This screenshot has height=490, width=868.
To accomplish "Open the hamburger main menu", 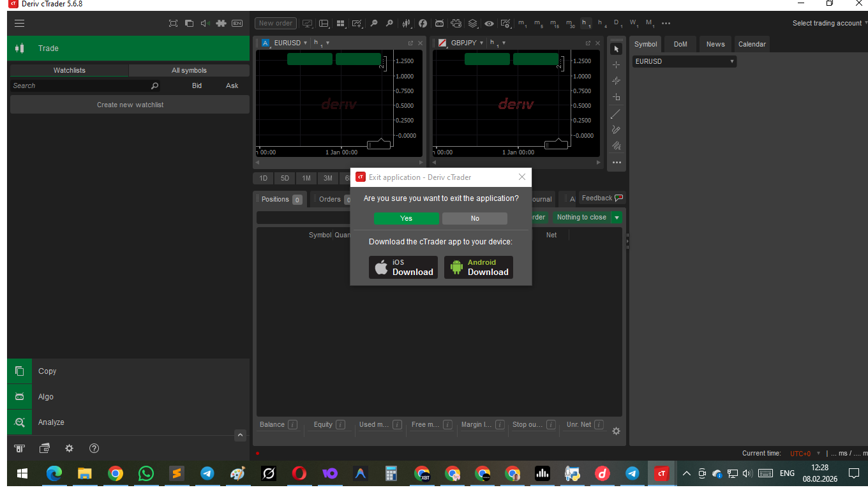I will point(19,24).
